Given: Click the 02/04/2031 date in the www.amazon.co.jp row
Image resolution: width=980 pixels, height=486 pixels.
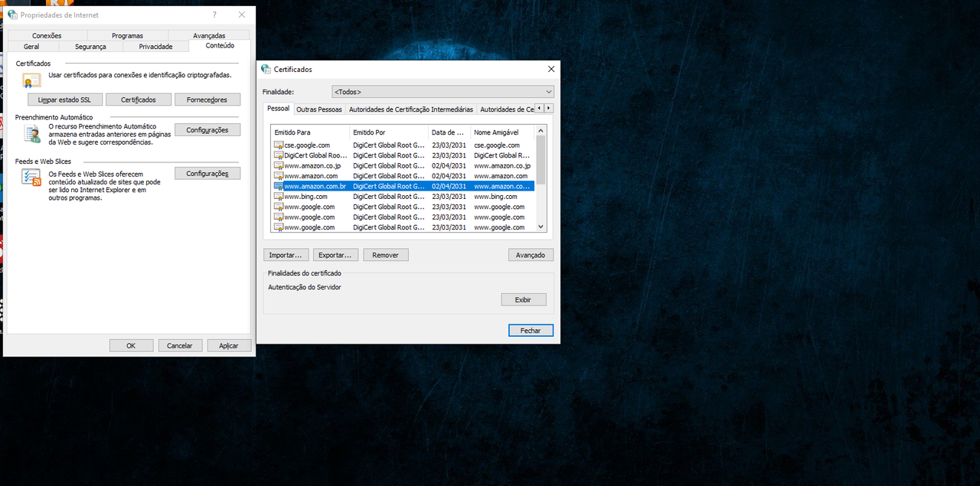Looking at the screenshot, I should (x=449, y=166).
